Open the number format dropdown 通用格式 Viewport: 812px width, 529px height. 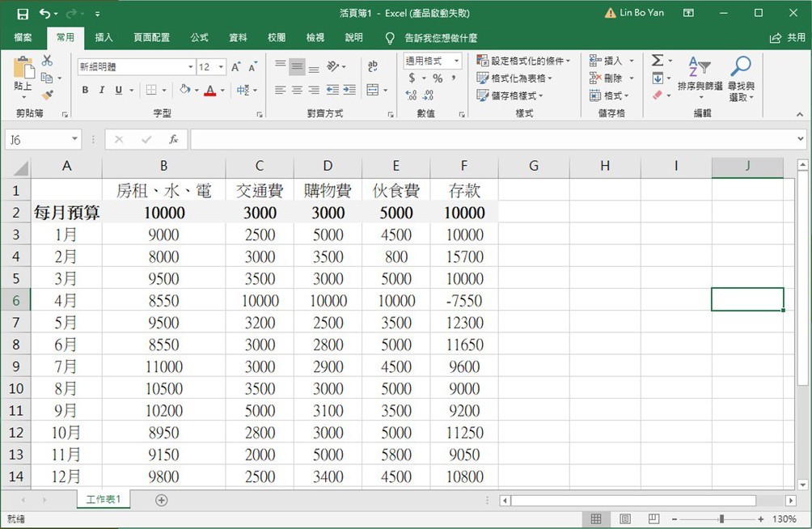click(x=456, y=61)
